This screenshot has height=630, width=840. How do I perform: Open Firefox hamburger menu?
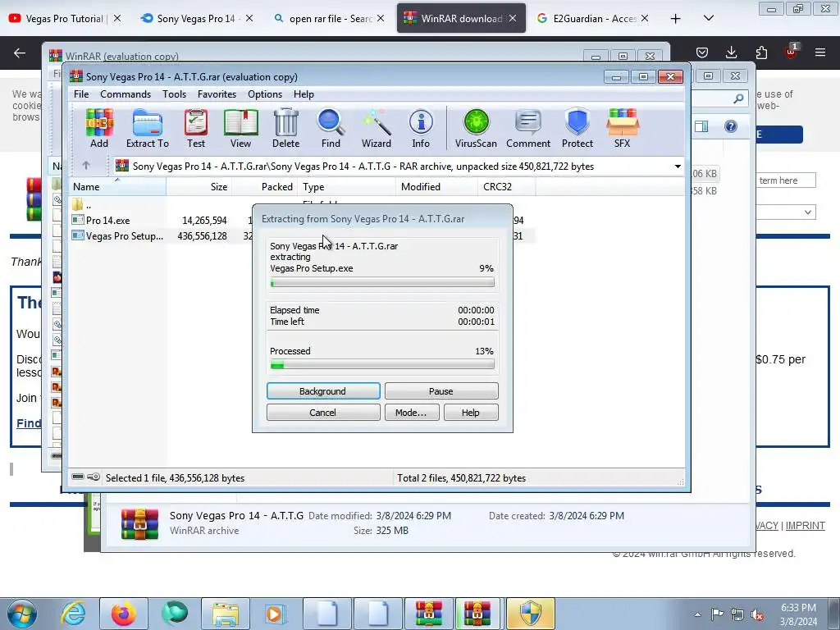point(820,52)
